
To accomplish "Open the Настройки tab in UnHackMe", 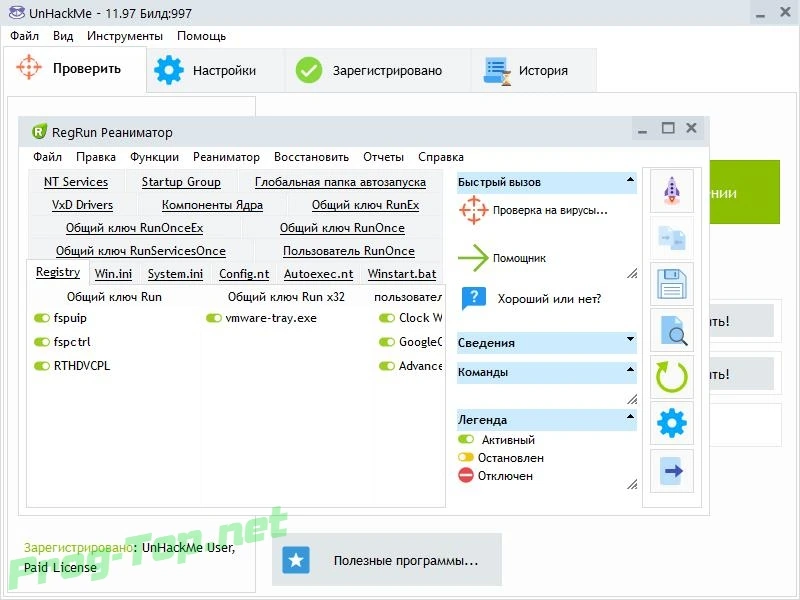I will point(216,70).
